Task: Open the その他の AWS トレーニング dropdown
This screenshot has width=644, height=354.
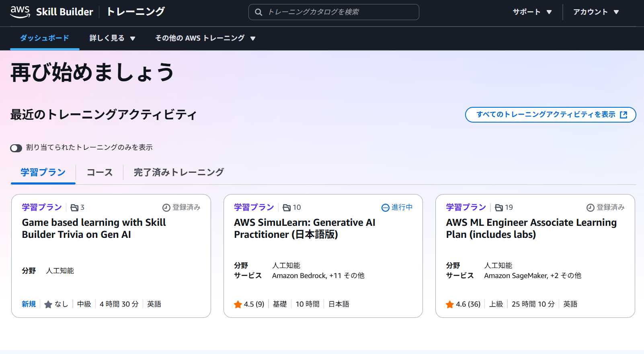Action: coord(205,38)
